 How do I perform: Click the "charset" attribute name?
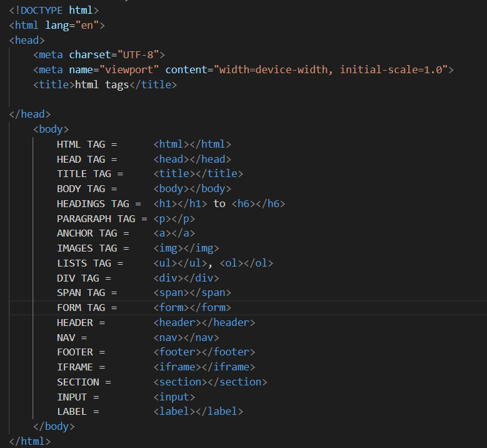click(90, 54)
